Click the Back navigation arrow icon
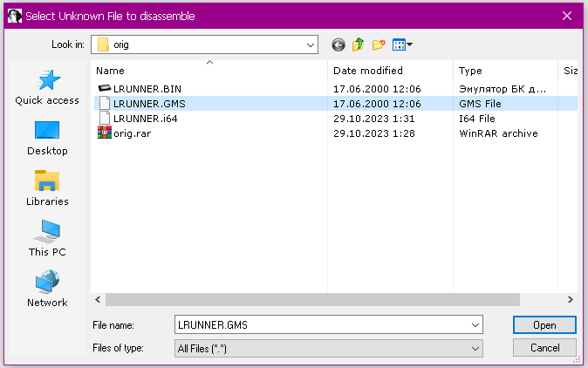Image resolution: width=588 pixels, height=368 pixels. (338, 44)
